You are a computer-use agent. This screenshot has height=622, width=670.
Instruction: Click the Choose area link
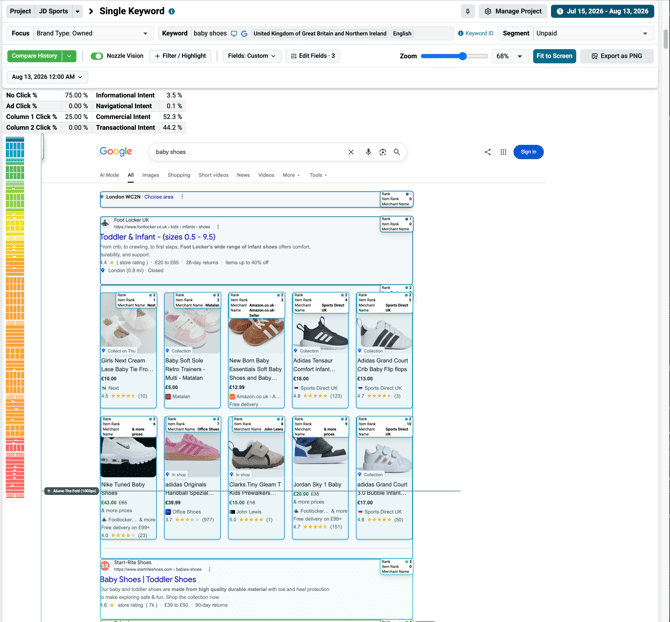coord(159,197)
